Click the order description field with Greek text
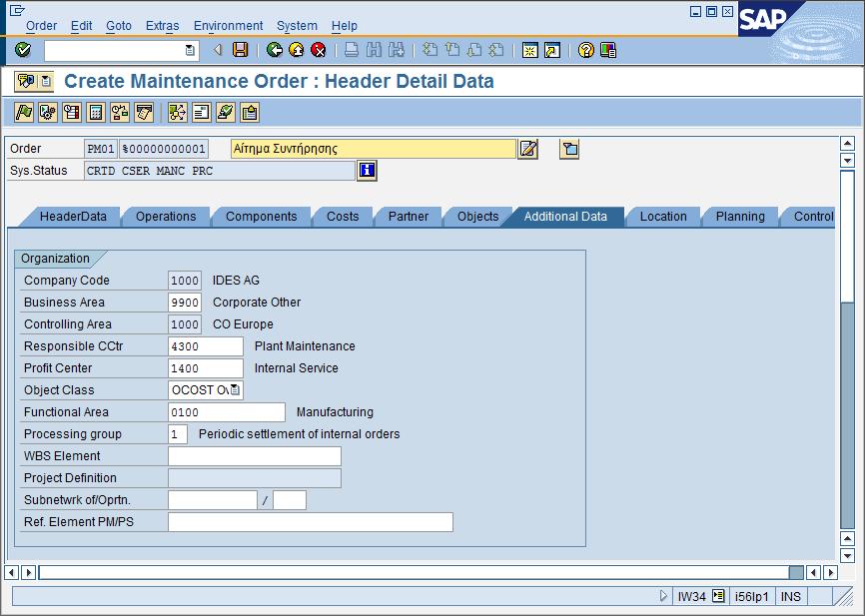The height and width of the screenshot is (616, 865). pyautogui.click(x=373, y=149)
